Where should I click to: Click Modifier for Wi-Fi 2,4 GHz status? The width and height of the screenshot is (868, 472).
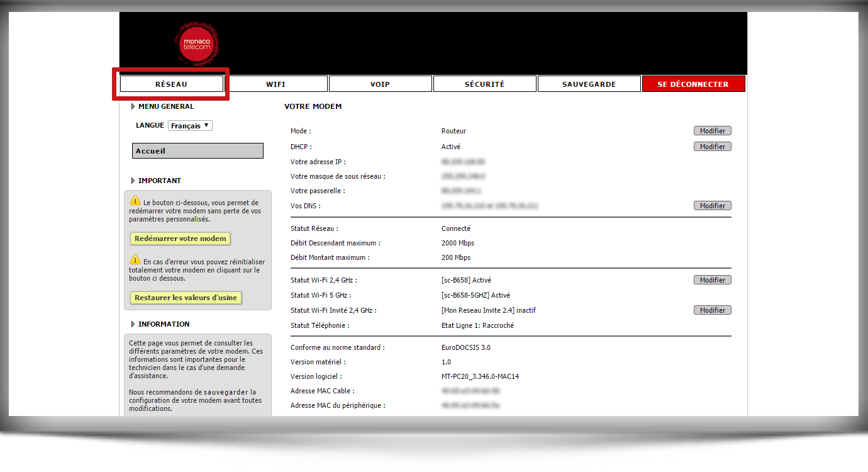click(713, 279)
